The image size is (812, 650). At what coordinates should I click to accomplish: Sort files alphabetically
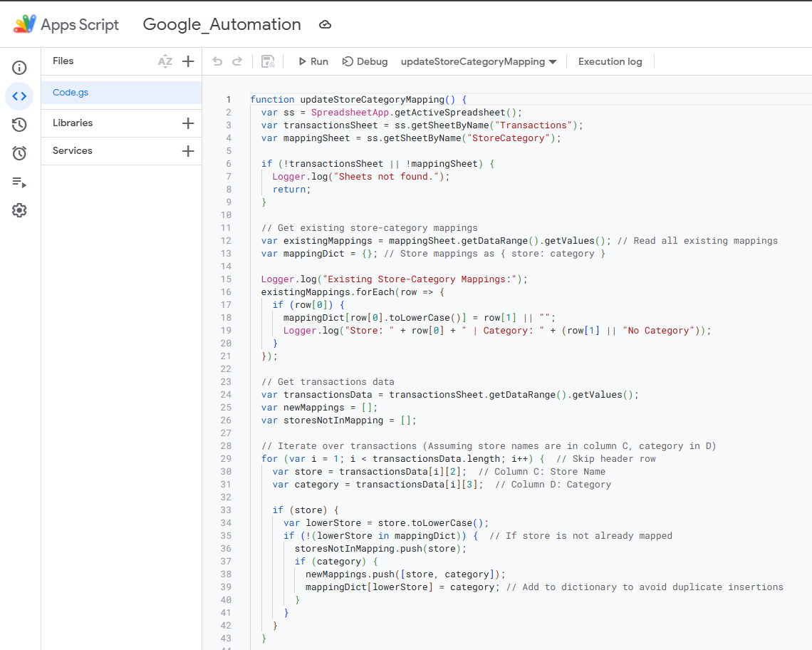[165, 61]
